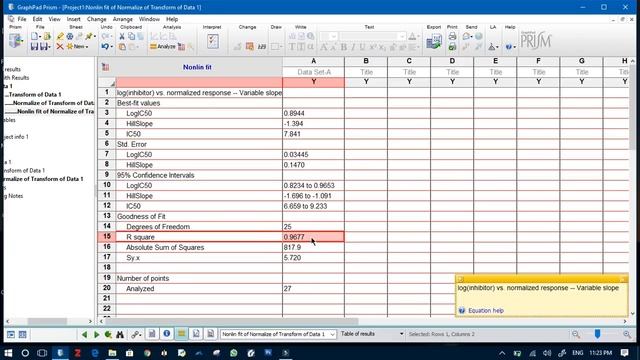Open the Help menu

172,19
